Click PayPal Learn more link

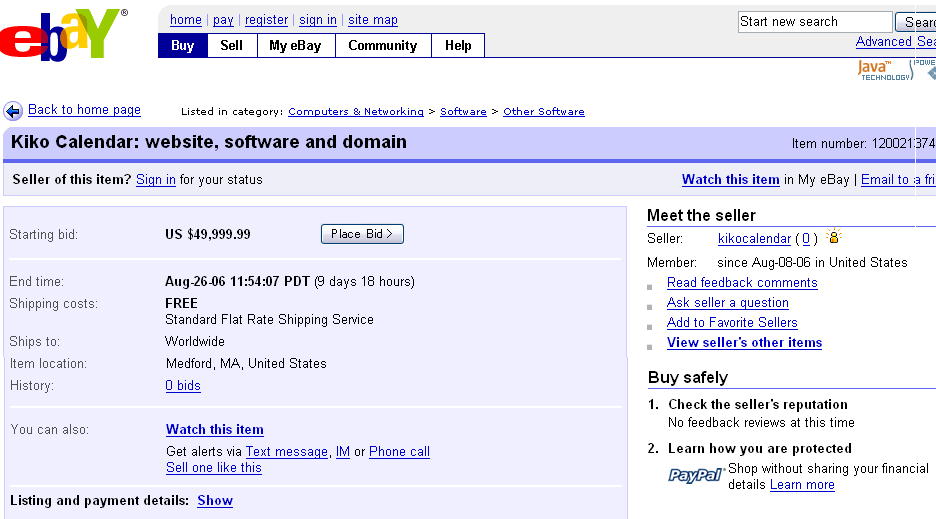(802, 485)
